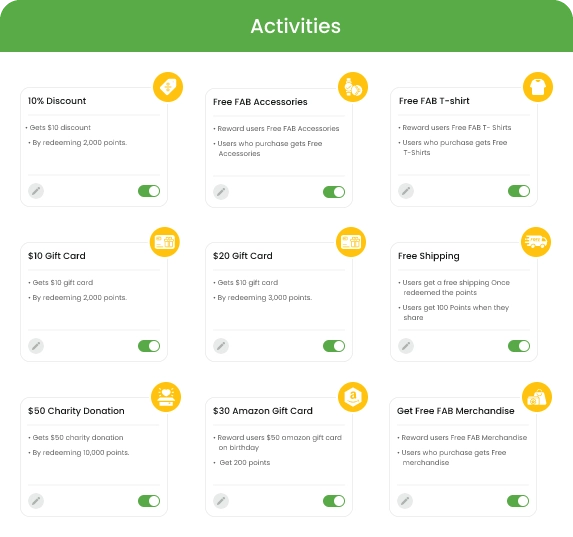Viewport: 573px width, 537px height.
Task: Click the FAB Merchandise shopping bag icon
Action: pos(537,397)
